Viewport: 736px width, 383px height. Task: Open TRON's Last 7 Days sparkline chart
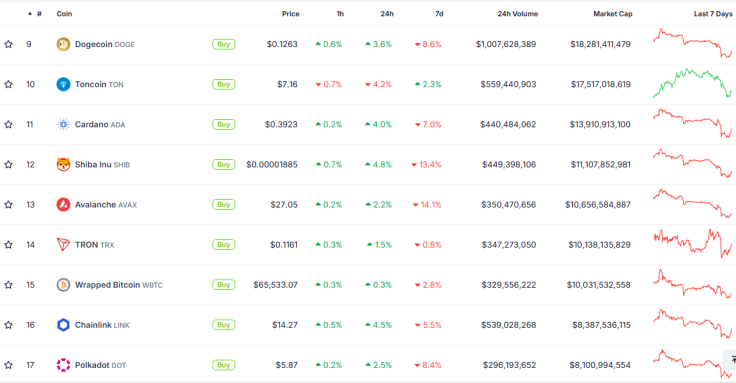(x=692, y=243)
